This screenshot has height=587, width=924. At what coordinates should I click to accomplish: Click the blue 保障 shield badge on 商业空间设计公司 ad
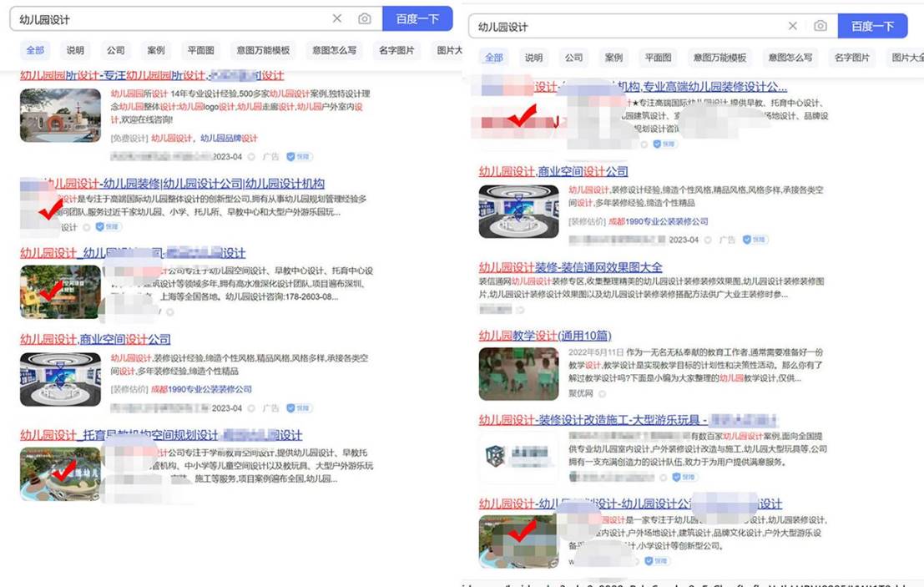coord(299,408)
